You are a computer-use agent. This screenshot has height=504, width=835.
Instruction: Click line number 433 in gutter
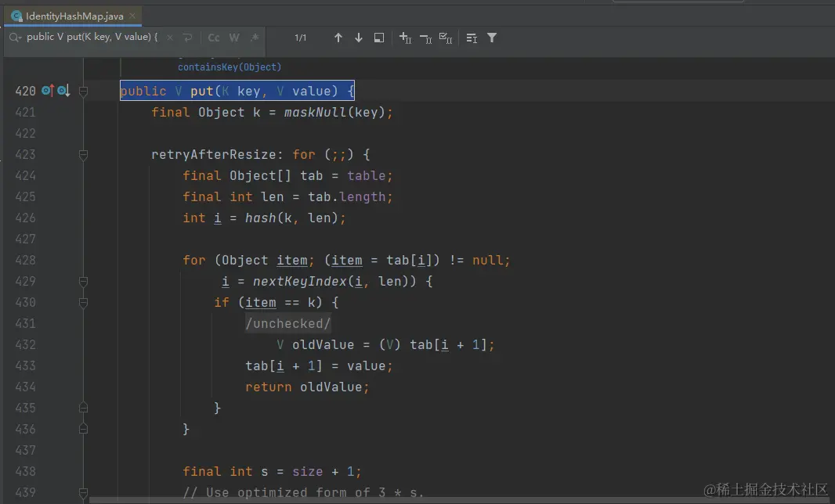pyautogui.click(x=26, y=365)
